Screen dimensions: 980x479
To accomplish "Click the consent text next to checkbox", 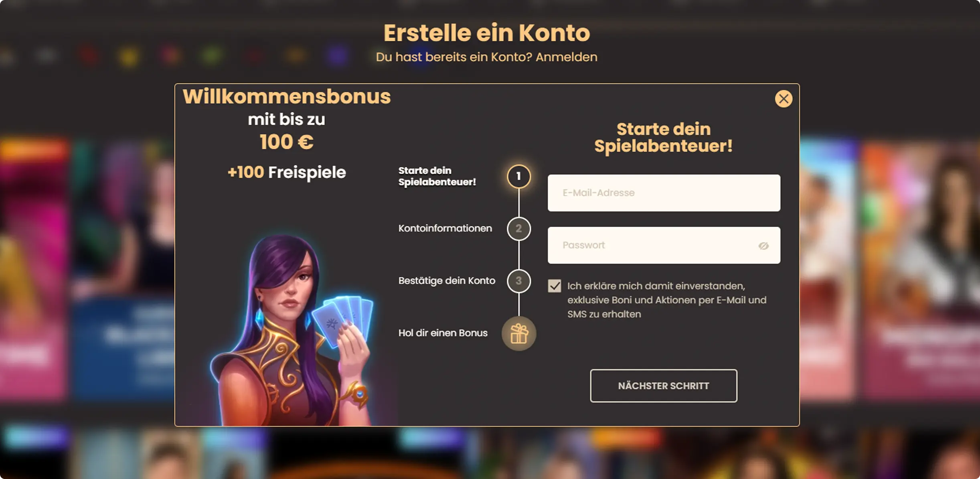I will 667,300.
